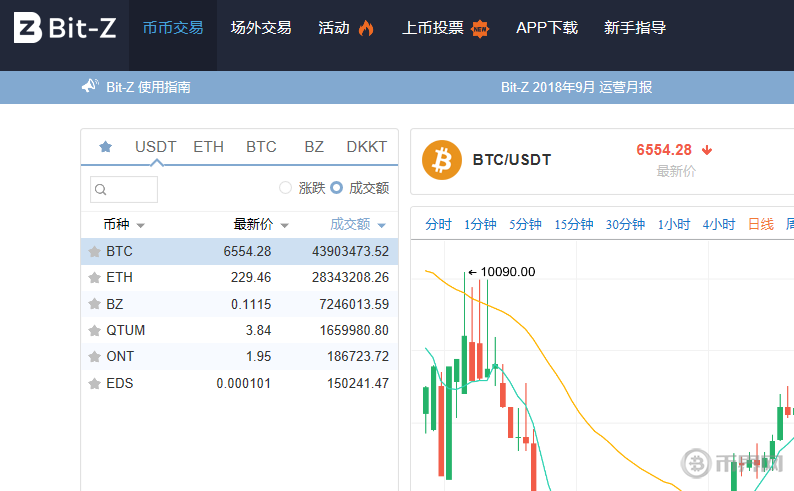Click the Bit-Z logo
The width and height of the screenshot is (794, 491).
pos(65,27)
